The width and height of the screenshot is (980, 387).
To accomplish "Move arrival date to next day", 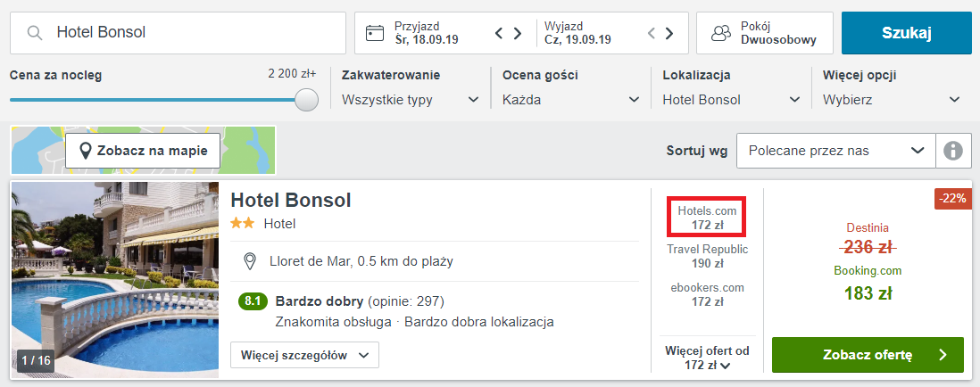I will (518, 33).
